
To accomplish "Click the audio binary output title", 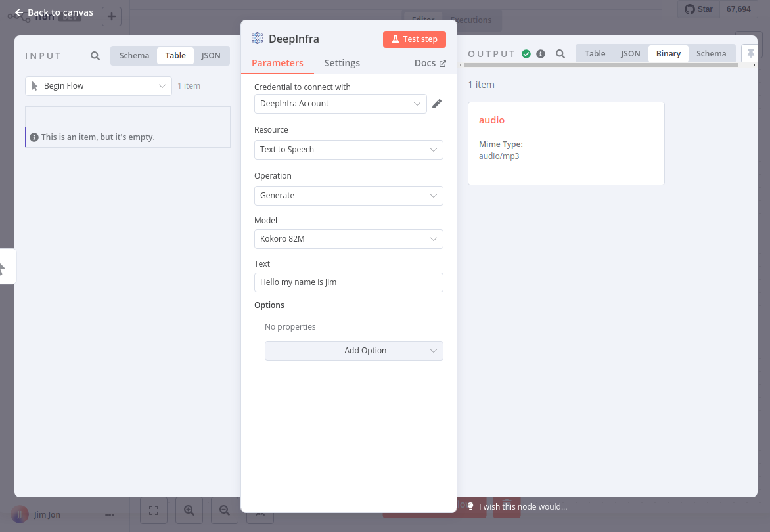I will coord(491,120).
